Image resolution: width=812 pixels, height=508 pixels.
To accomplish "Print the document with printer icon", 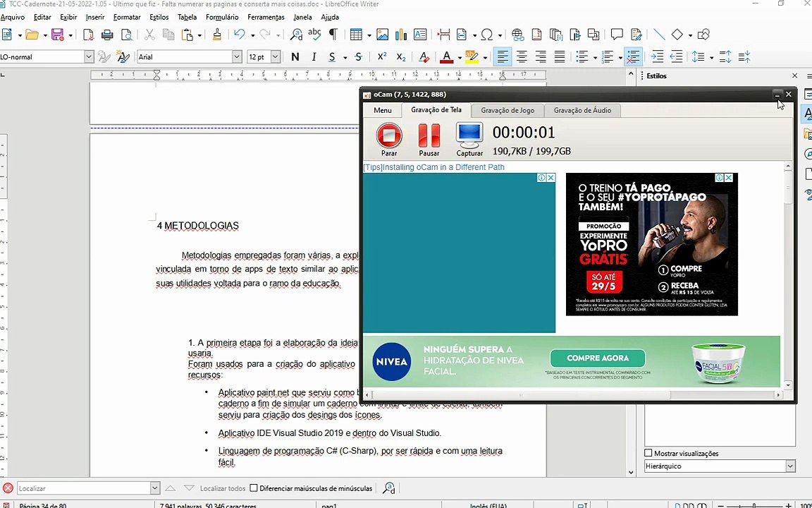I will 107,35.
